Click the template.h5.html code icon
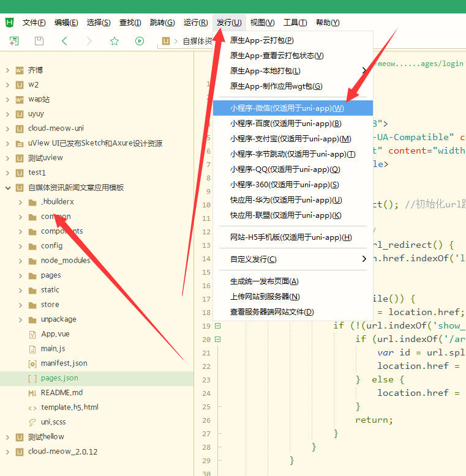466x476 pixels. pyautogui.click(x=32, y=407)
